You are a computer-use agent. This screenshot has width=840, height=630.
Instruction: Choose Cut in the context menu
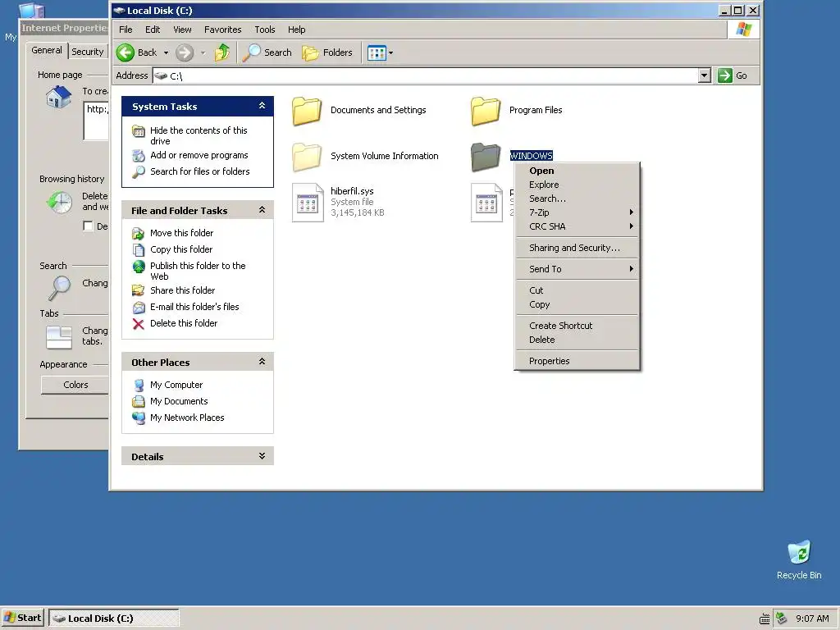[577, 290]
